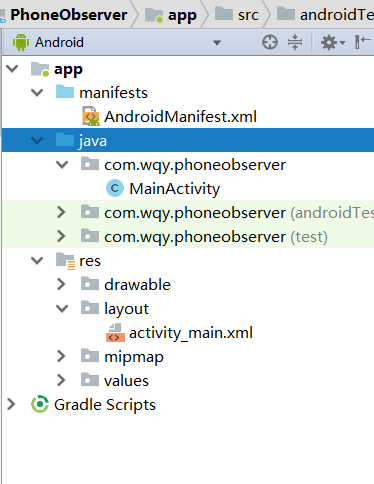Viewport: 374px width, 484px height.
Task: Click the Hide panel icon
Action: tap(363, 42)
